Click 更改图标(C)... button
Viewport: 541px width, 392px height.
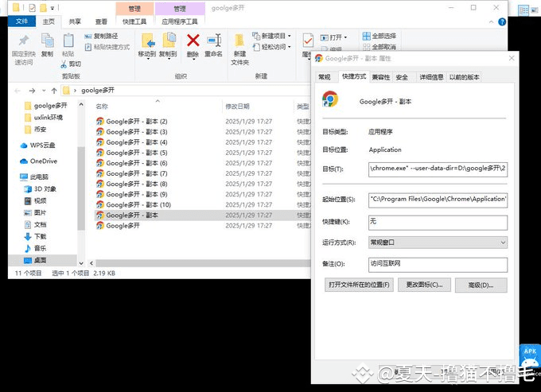tap(424, 285)
